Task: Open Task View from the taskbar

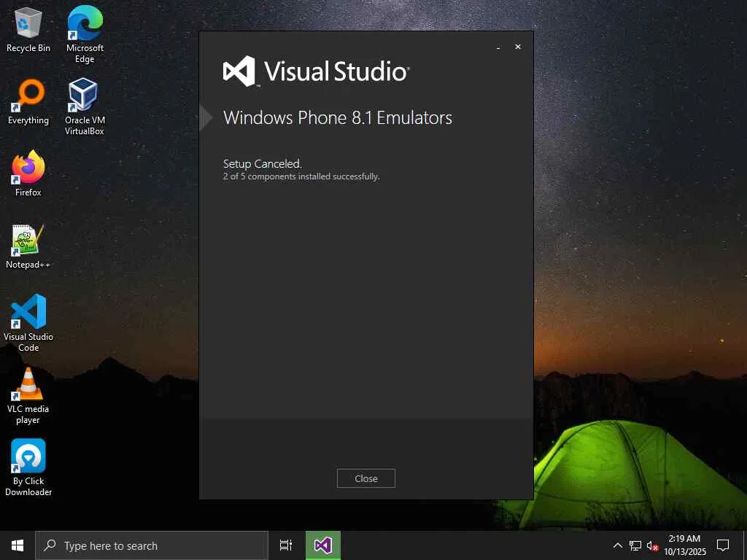Action: coord(286,545)
